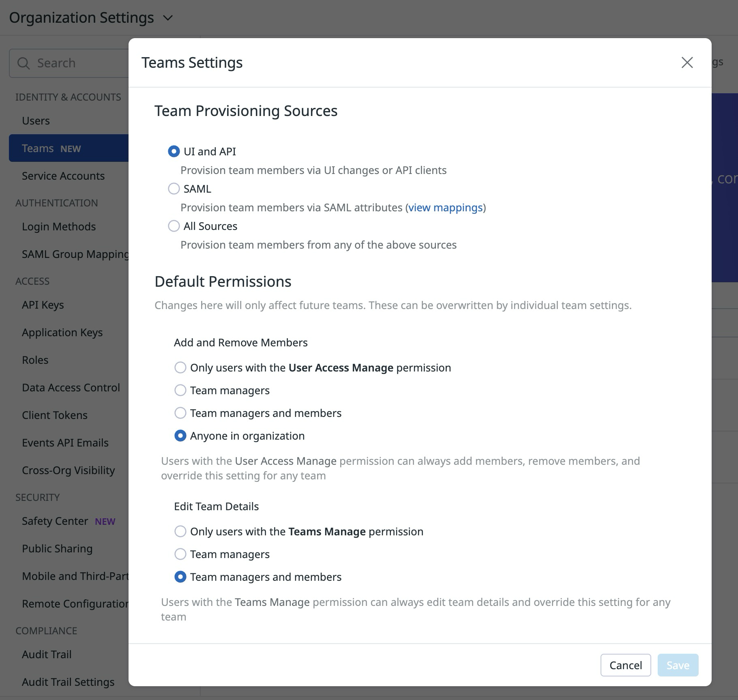Save the Teams Settings
Viewport: 738px width, 700px height.
click(677, 665)
